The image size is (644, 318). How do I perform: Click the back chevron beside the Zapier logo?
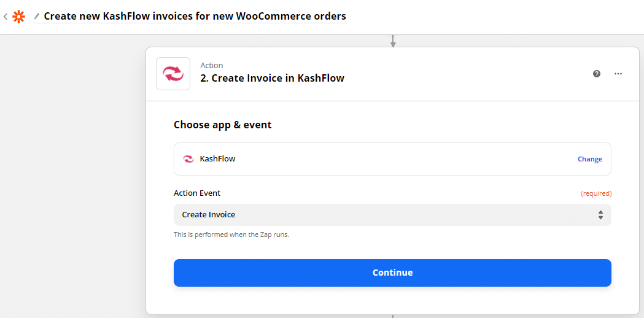point(6,17)
